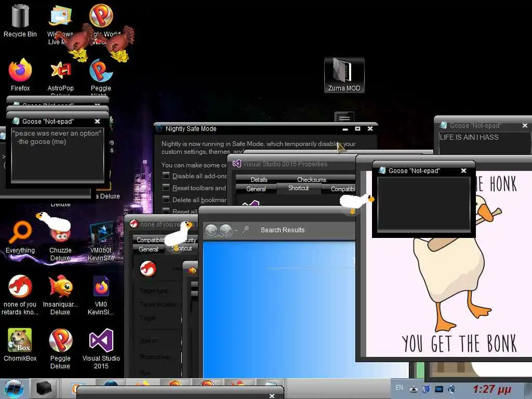Open Compatibility tab in Visual Studio 2015 Properties

[x=339, y=189]
